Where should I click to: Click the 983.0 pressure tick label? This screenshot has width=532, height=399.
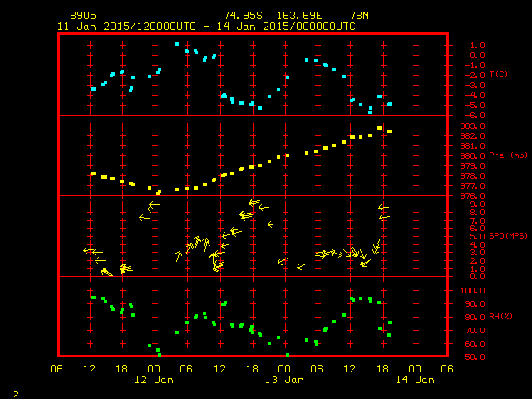click(x=472, y=126)
